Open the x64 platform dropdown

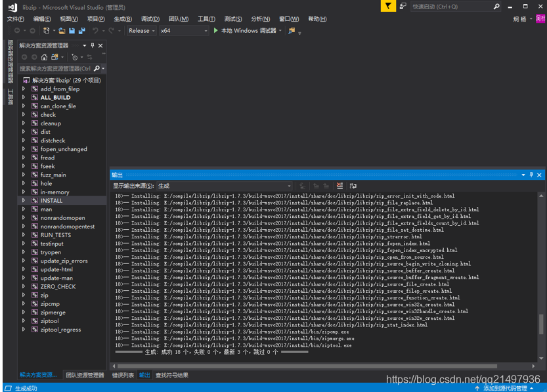click(184, 31)
